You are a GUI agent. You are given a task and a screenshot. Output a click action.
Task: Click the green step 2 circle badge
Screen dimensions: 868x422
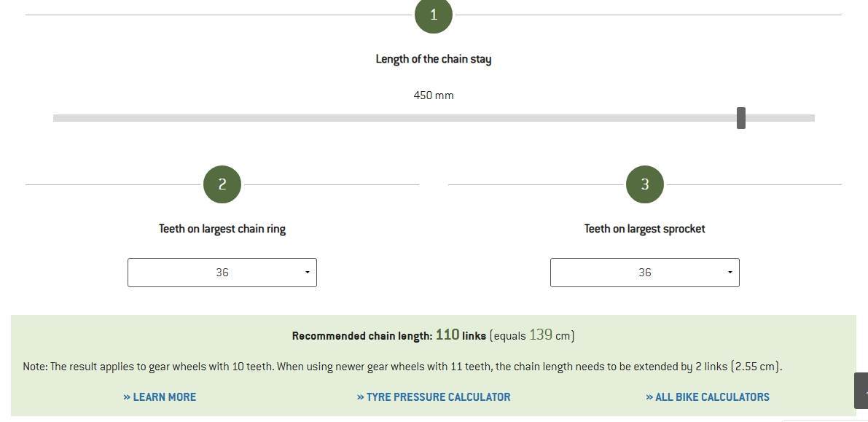coord(222,184)
